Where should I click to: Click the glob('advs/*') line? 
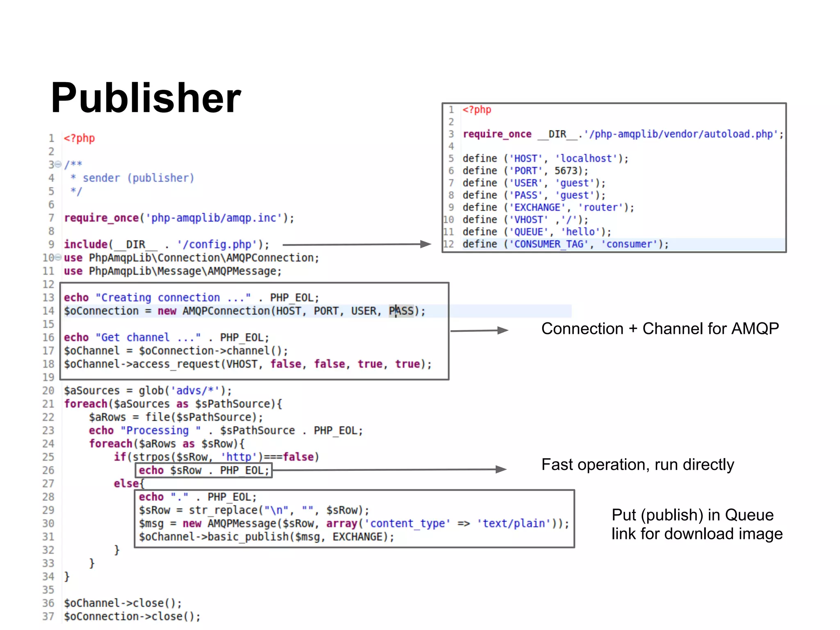(148, 390)
